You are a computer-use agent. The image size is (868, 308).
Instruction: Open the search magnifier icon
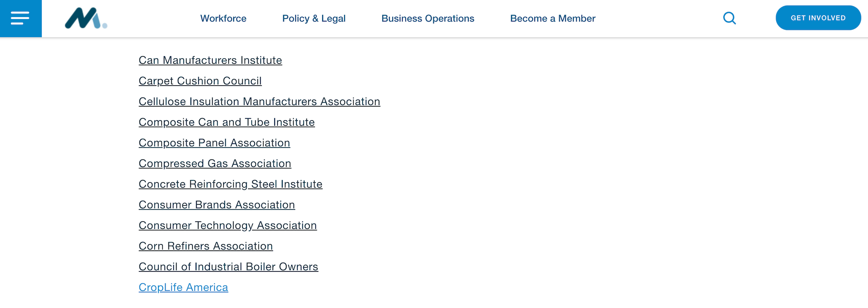[x=729, y=18]
